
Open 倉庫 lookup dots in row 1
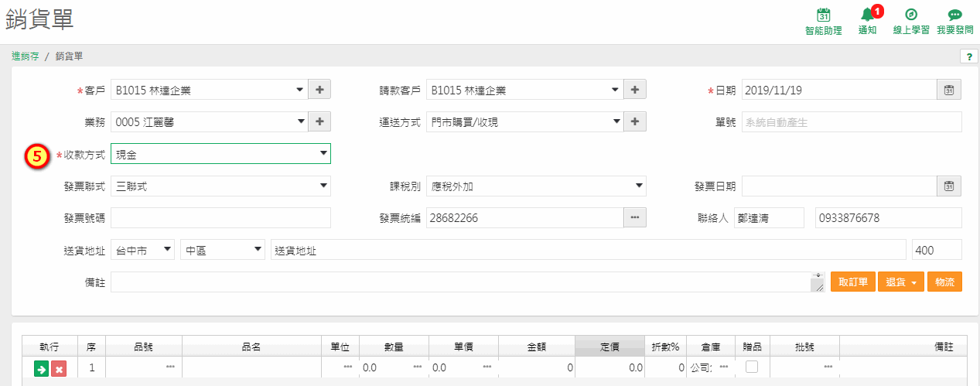coord(724,367)
